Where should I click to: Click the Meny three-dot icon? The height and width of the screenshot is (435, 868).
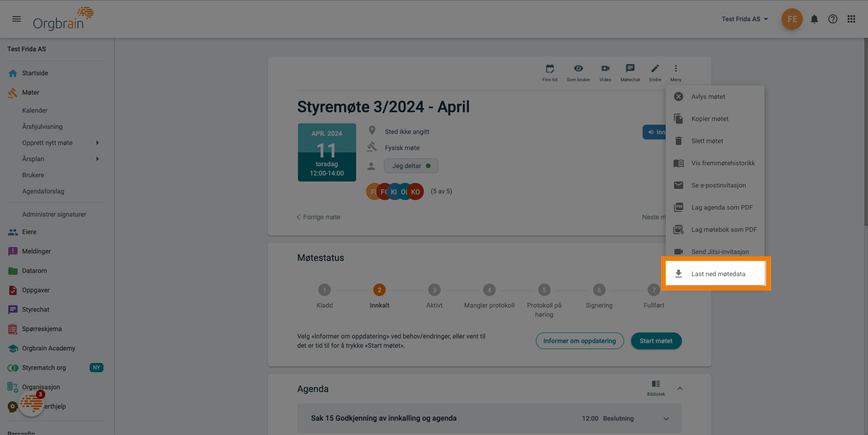point(676,72)
